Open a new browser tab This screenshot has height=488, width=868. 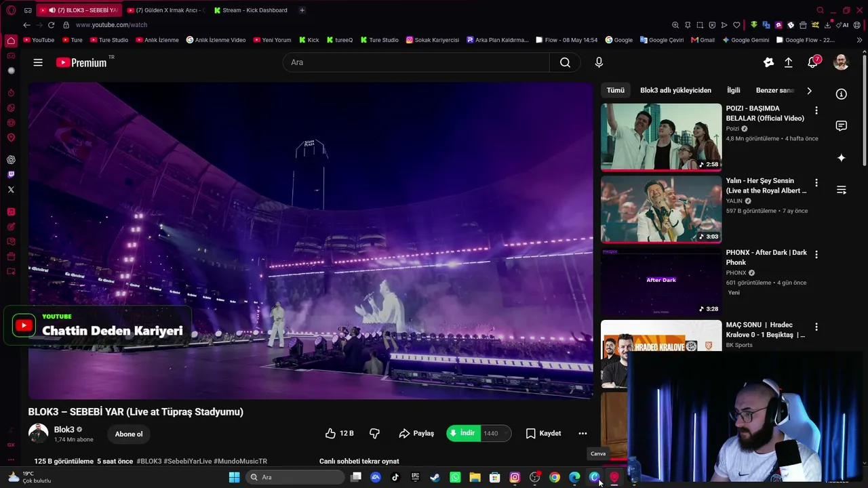(x=302, y=10)
